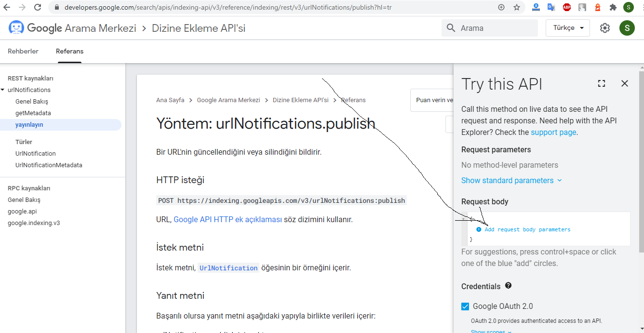
Task: Toggle the Google OAuth 2.0 checkbox
Action: (465, 306)
